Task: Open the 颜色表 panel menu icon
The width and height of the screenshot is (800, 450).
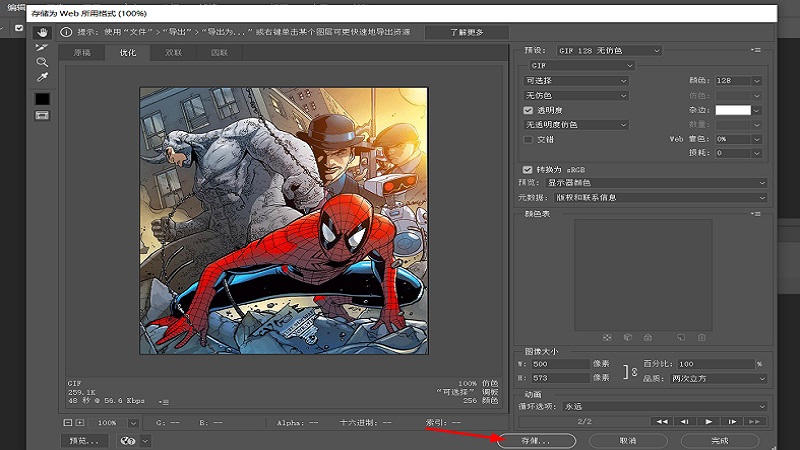Action: tap(756, 214)
